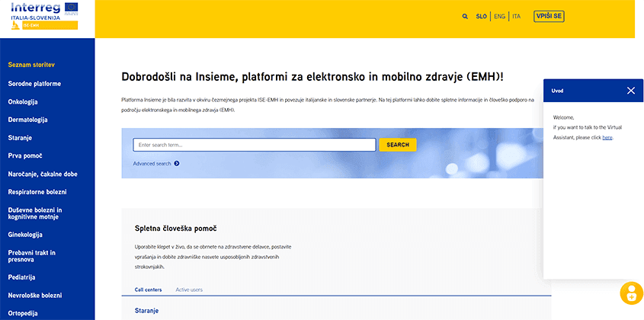Focus the Enter search term field
Image resolution: width=644 pixels, height=320 pixels.
[255, 145]
